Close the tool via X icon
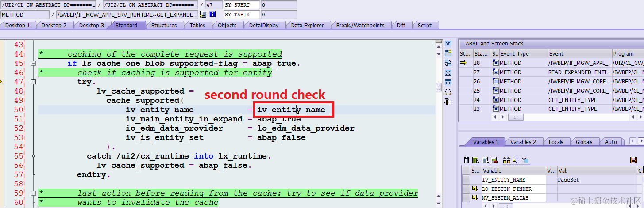Screen dimensions: 644x208 pos(448,44)
